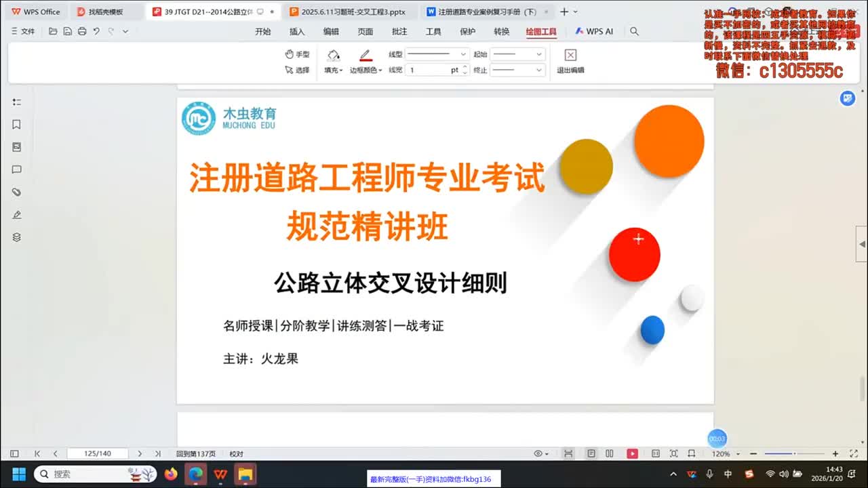Select the 手型 hand tool
The height and width of the screenshot is (488, 868).
point(297,54)
